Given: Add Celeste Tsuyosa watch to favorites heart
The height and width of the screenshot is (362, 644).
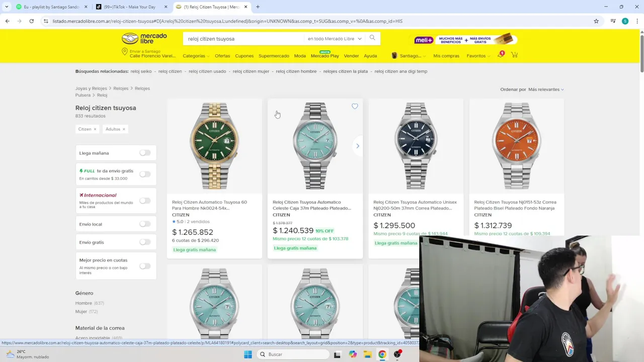Looking at the screenshot, I should tap(355, 106).
